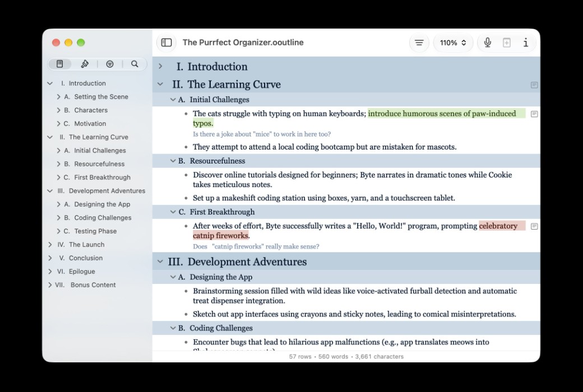Click the document title The Purrfect Organizer.ooutline
583x392 pixels.
click(243, 43)
